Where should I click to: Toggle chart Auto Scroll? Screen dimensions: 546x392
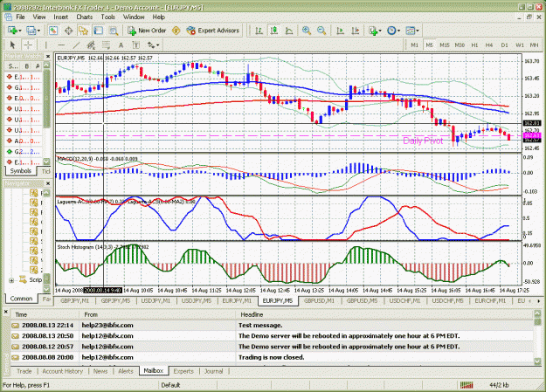pos(340,31)
